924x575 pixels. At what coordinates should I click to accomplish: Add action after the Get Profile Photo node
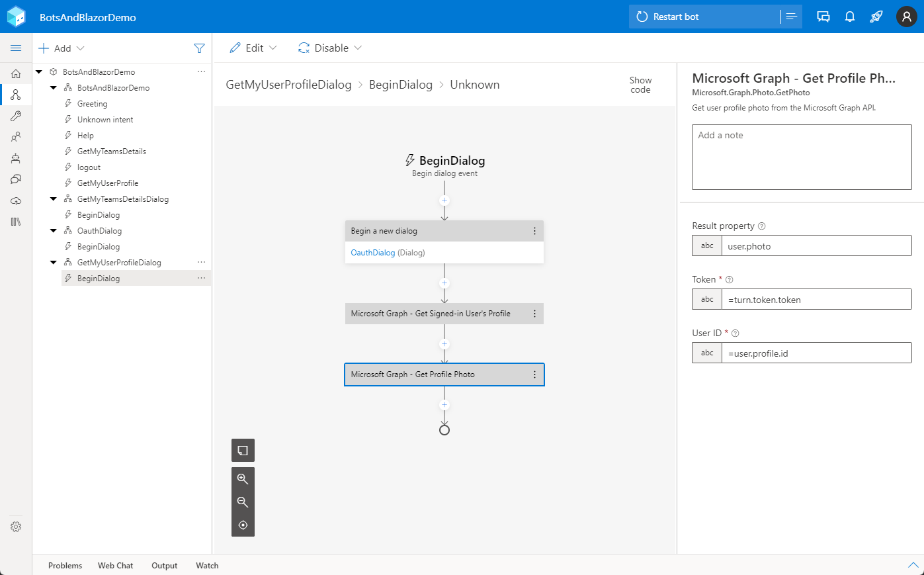point(444,404)
